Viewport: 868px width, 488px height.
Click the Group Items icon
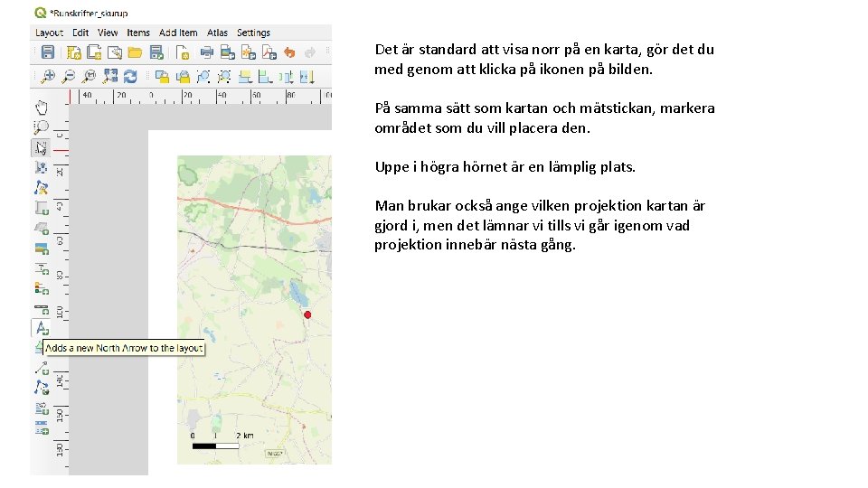click(x=203, y=76)
